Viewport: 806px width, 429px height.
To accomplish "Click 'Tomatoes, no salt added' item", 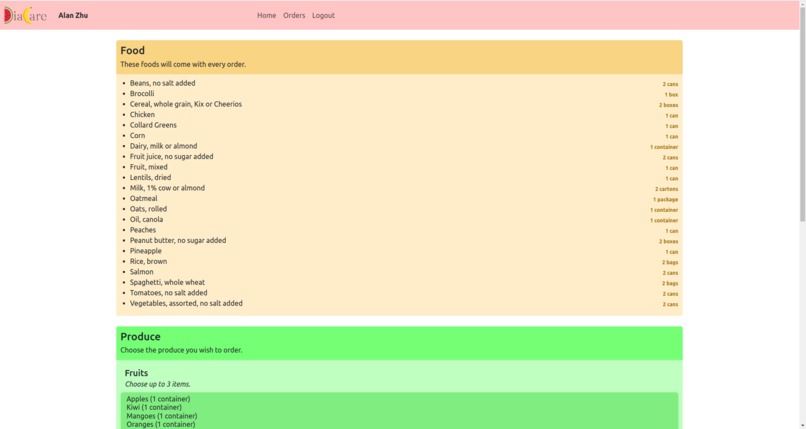I will pyautogui.click(x=169, y=293).
